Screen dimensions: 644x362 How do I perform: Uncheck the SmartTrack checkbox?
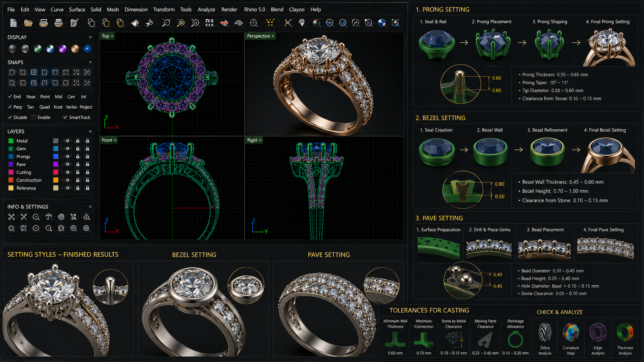65,117
